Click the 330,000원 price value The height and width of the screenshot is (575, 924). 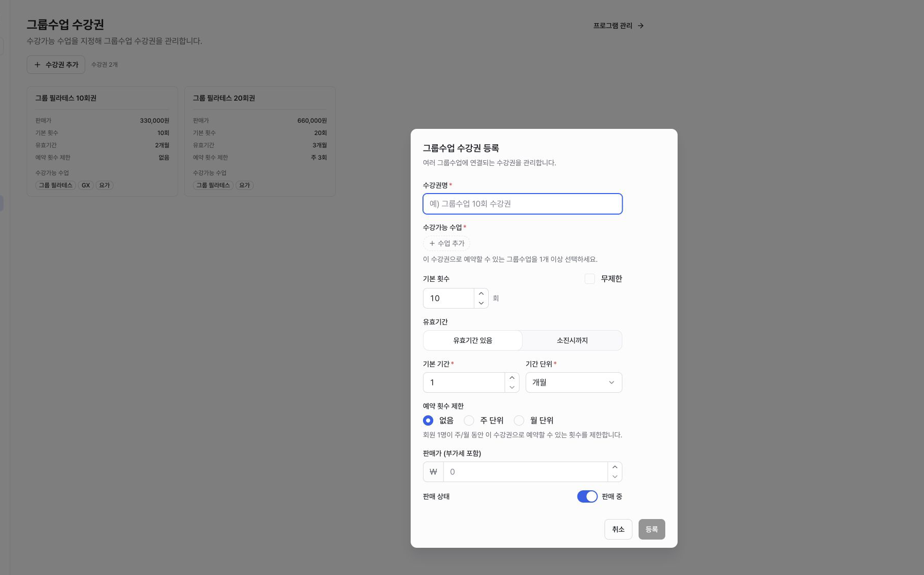coord(155,121)
